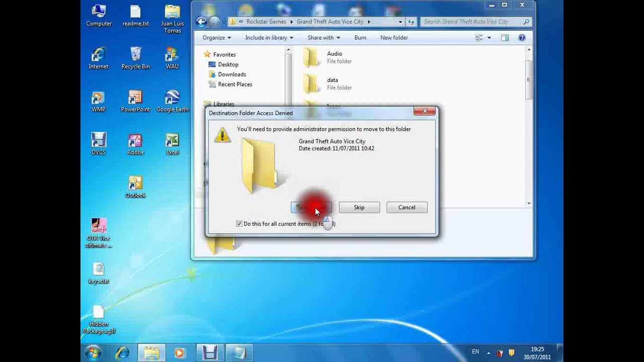Select the Outlook desktop shortcut
The width and height of the screenshot is (644, 362).
[x=135, y=187]
